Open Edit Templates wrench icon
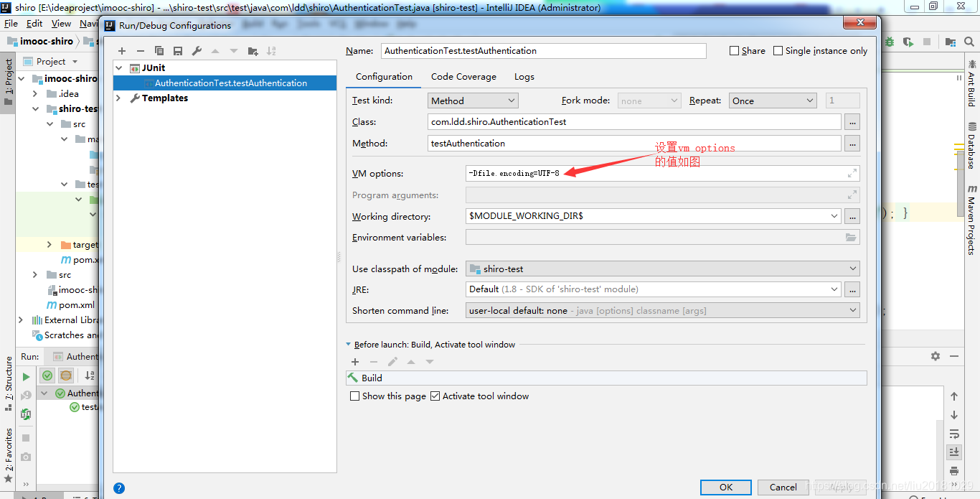The width and height of the screenshot is (980, 499). pos(197,51)
